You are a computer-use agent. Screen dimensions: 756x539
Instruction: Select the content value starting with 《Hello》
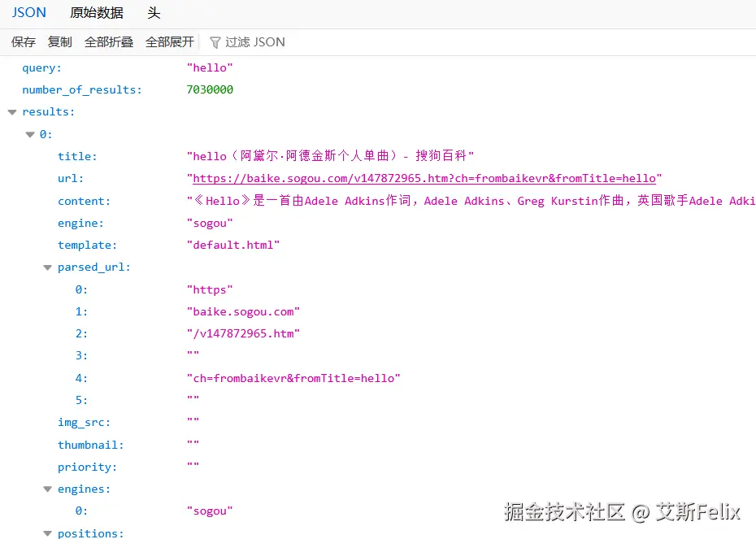471,201
